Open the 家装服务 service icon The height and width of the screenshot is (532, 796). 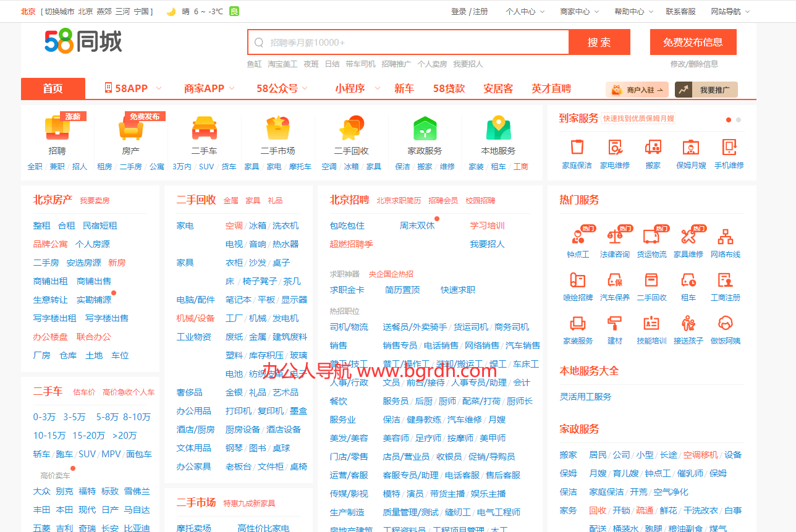click(x=578, y=323)
